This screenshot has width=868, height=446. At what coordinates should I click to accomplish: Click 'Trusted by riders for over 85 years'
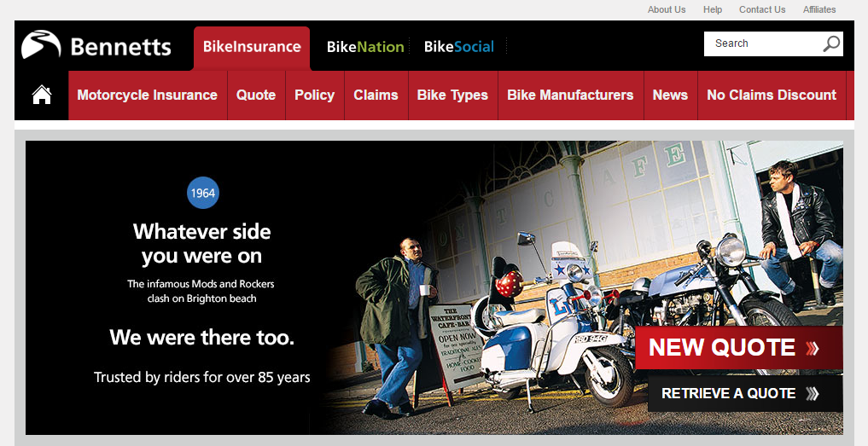click(202, 378)
